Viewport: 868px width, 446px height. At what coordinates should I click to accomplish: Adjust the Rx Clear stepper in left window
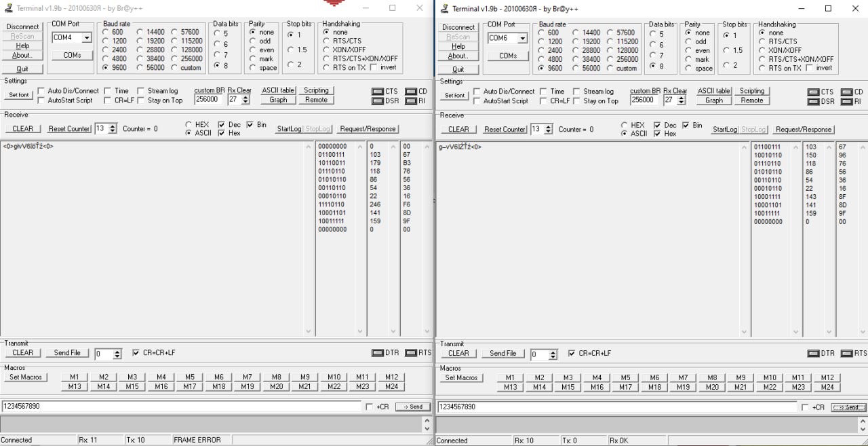pos(245,99)
